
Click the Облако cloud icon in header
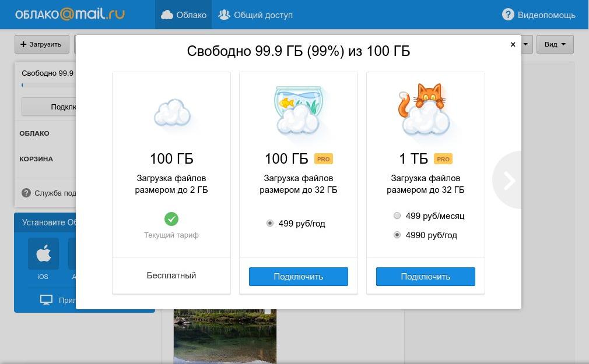point(167,15)
